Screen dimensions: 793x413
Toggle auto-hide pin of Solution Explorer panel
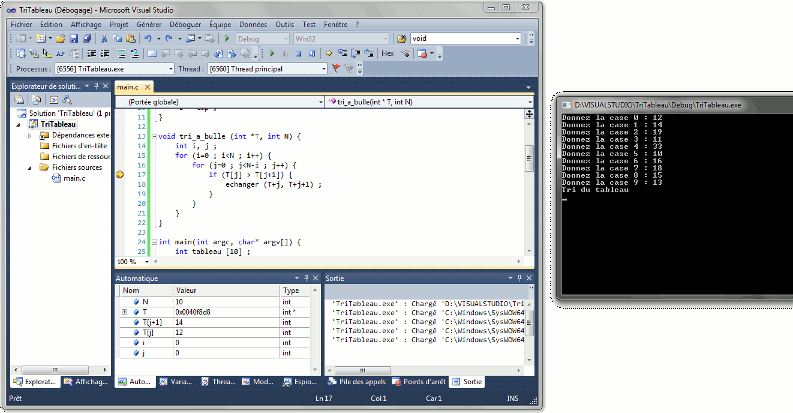coord(97,86)
